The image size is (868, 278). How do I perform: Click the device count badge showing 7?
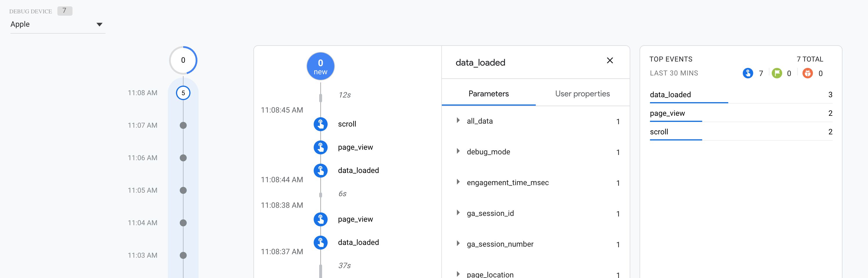[65, 11]
